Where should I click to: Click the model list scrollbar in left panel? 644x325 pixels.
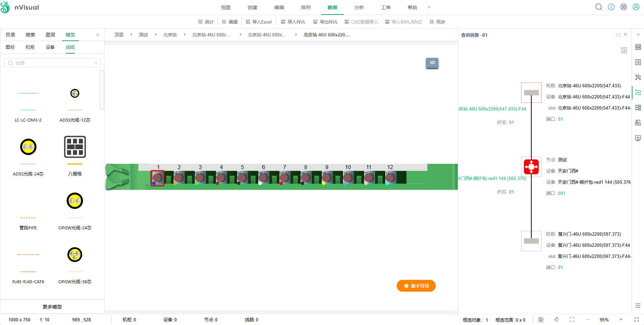pyautogui.click(x=102, y=90)
